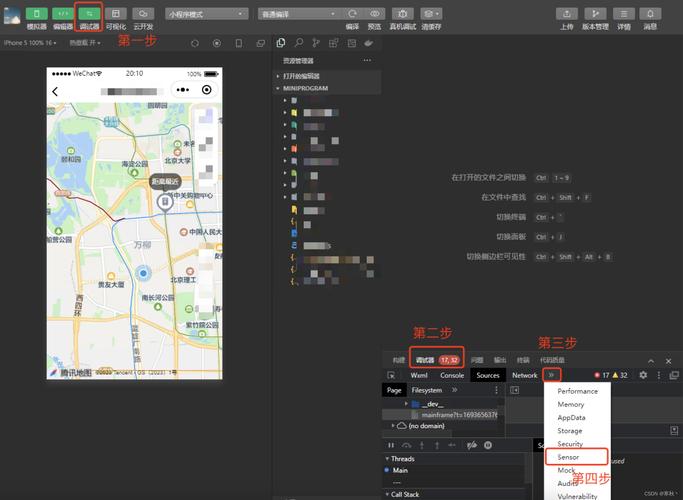Viewport: 683px width, 500px height.
Task: Select Sensor from the overflow menu
Action: [x=566, y=457]
